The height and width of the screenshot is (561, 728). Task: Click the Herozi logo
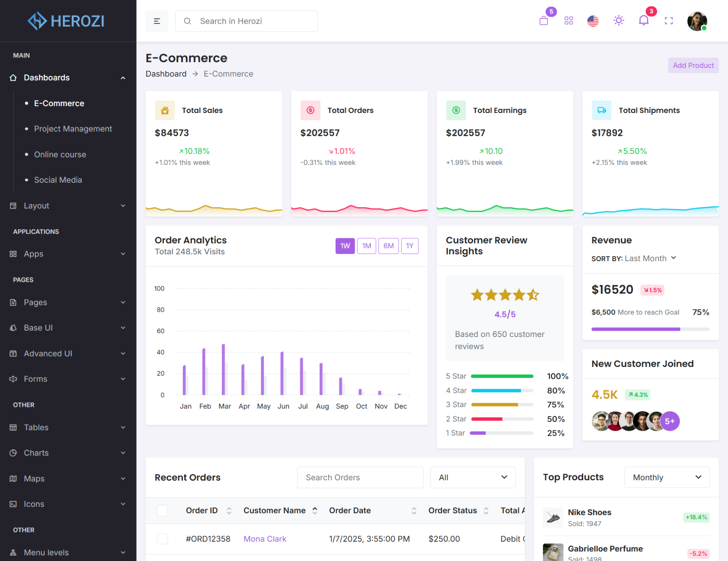tap(66, 21)
